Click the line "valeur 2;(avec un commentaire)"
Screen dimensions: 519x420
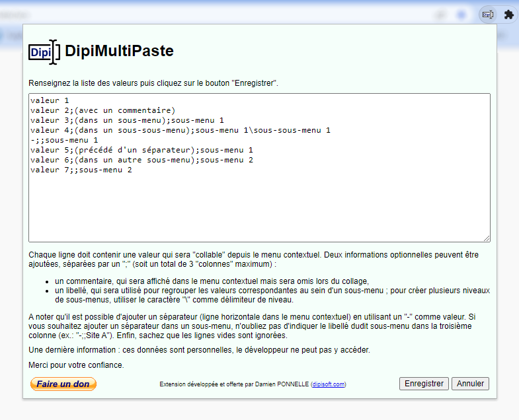point(102,110)
